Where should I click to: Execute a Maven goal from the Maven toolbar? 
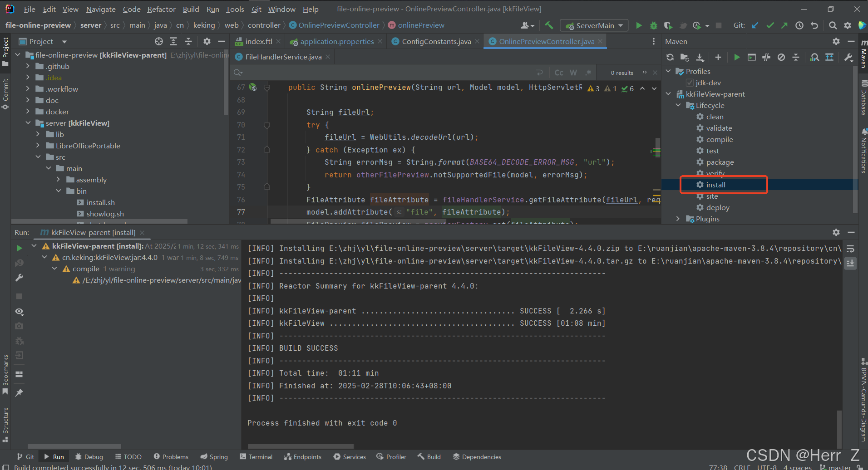(x=752, y=57)
